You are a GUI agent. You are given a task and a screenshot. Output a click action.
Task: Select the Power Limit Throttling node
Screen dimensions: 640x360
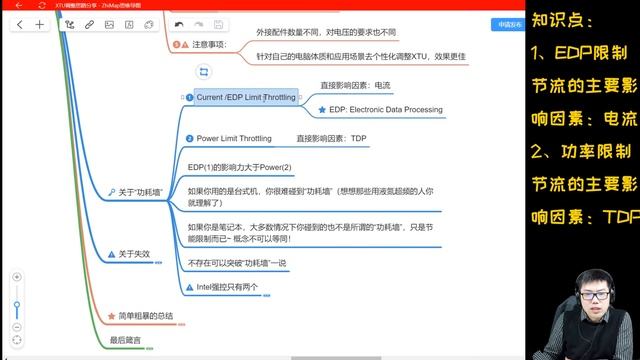point(234,139)
